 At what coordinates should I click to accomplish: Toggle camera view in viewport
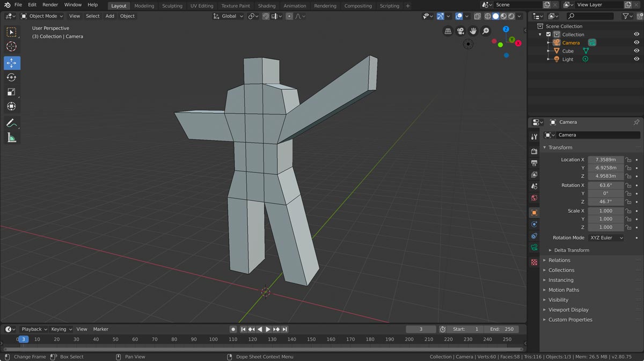coord(460,31)
